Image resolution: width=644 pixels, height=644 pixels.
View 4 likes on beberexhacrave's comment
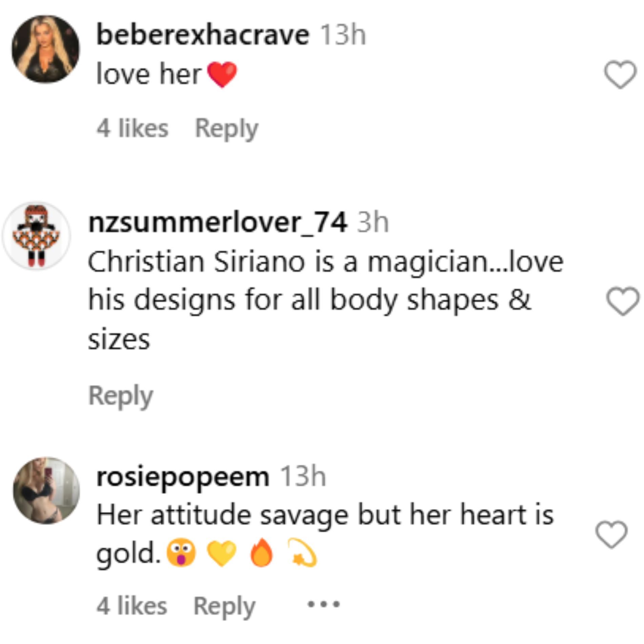[133, 129]
